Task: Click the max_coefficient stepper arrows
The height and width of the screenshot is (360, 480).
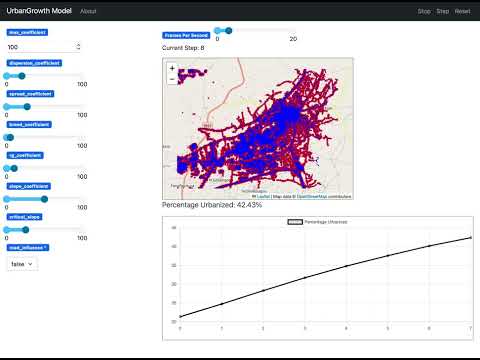Action: (x=78, y=46)
